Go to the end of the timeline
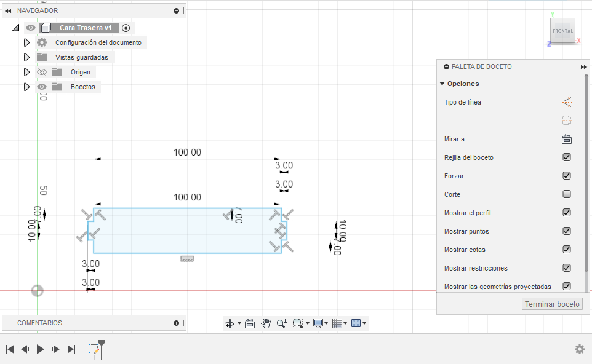592x364 pixels. click(71, 349)
